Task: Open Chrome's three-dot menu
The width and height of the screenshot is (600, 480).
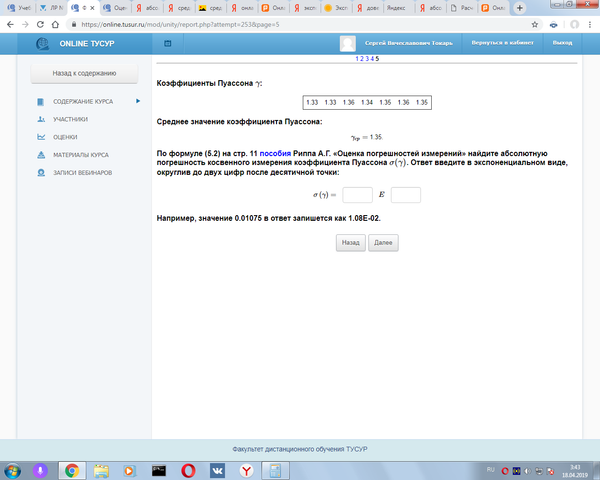Action: click(x=589, y=23)
